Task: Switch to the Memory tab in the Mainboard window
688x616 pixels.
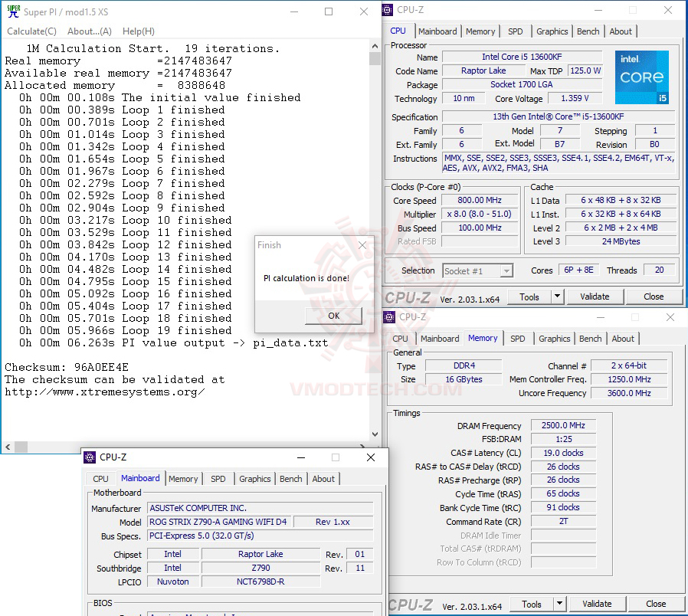Action: pyautogui.click(x=183, y=479)
